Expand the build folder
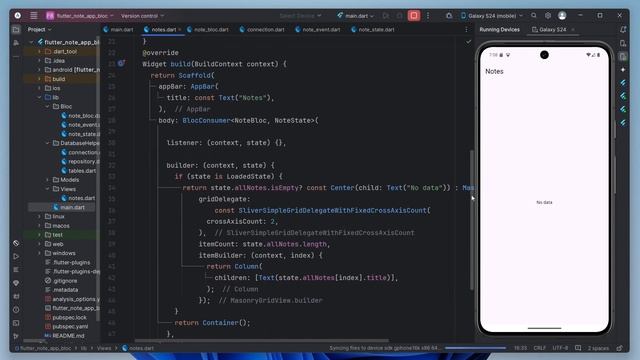 click(40, 79)
